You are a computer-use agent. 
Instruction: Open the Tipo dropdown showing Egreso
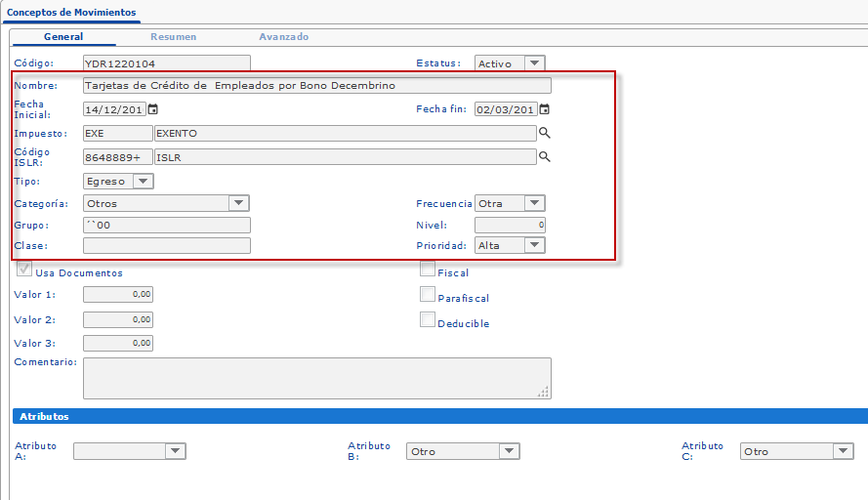pyautogui.click(x=118, y=181)
